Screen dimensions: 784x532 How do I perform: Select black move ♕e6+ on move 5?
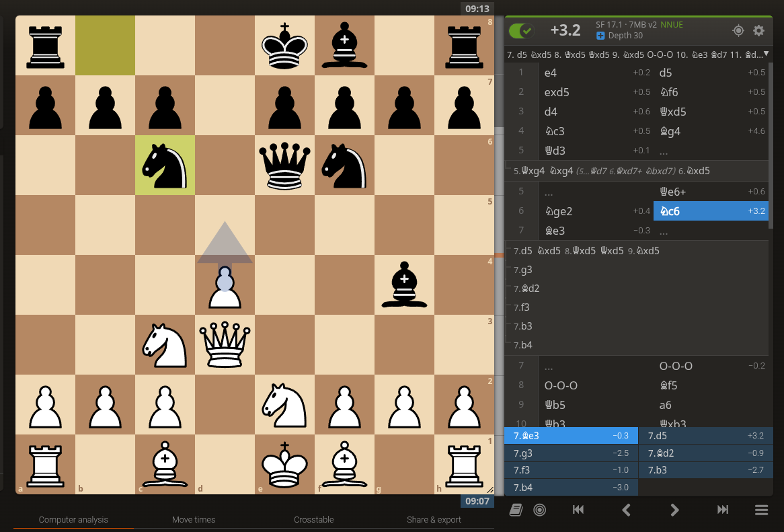[x=711, y=192]
